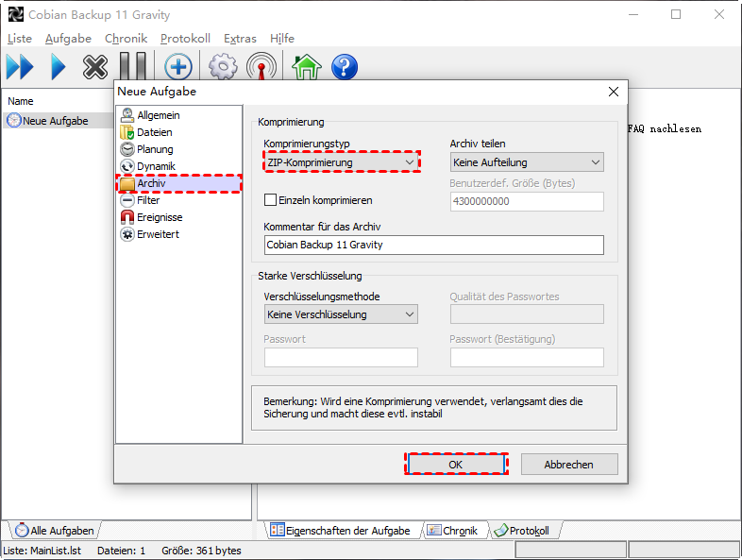Open the Komprimierungstyp dropdown

[x=341, y=162]
